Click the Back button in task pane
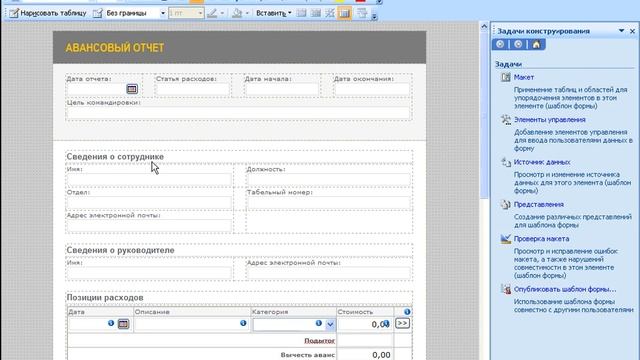 click(500, 44)
